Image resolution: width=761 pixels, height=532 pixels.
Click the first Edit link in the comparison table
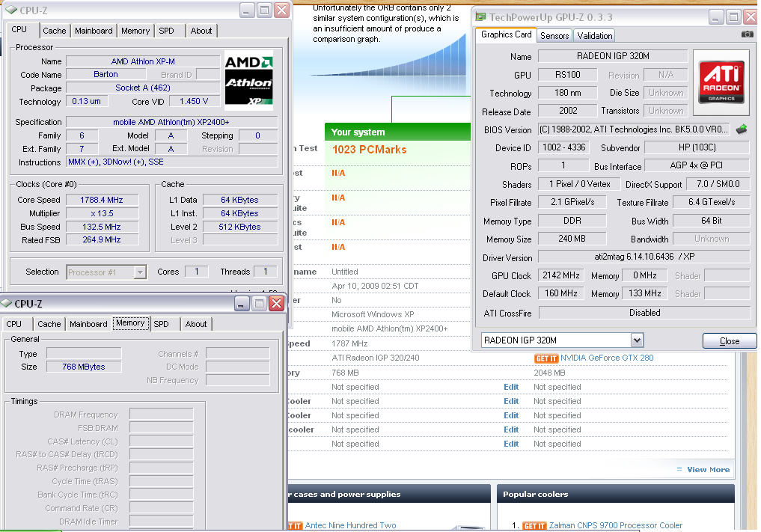tap(511, 387)
